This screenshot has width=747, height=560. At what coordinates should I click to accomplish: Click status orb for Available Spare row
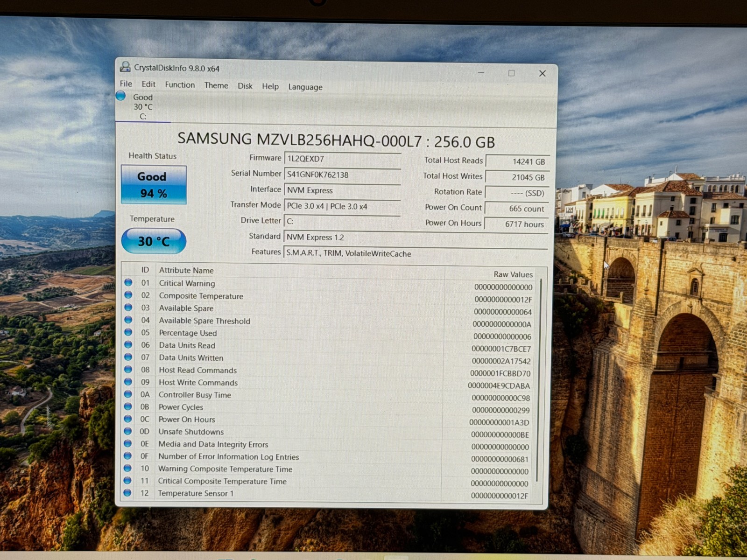pos(128,308)
